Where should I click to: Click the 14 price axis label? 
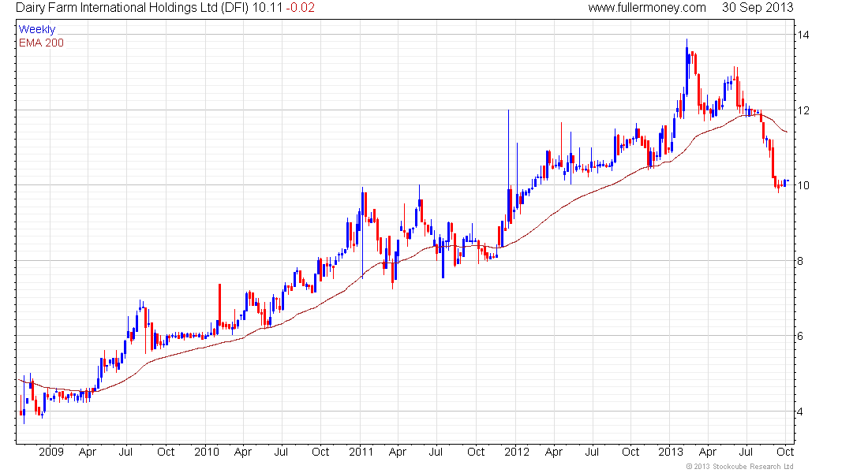click(x=803, y=35)
